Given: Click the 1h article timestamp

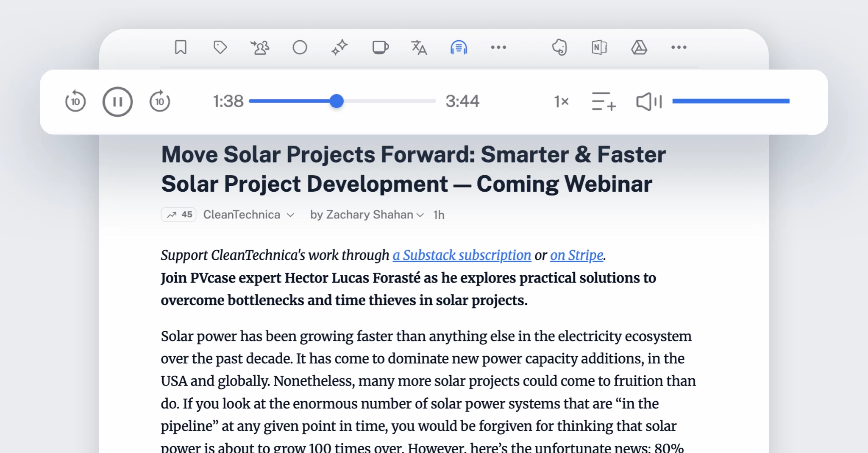Looking at the screenshot, I should click(x=439, y=215).
